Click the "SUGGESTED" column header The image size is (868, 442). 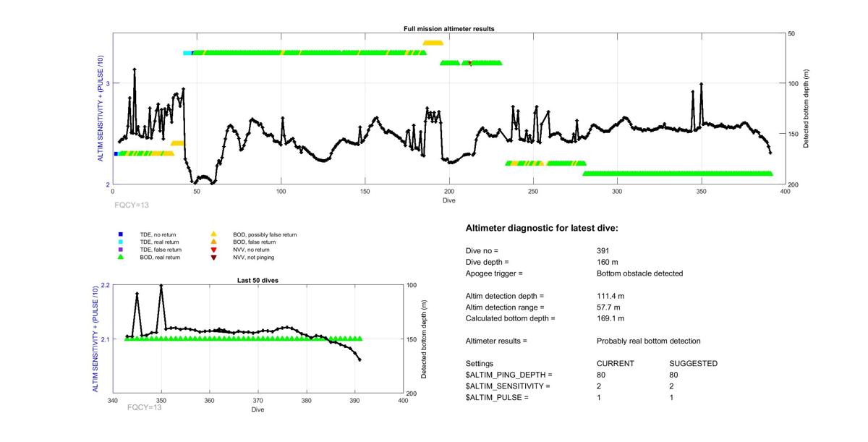694,364
